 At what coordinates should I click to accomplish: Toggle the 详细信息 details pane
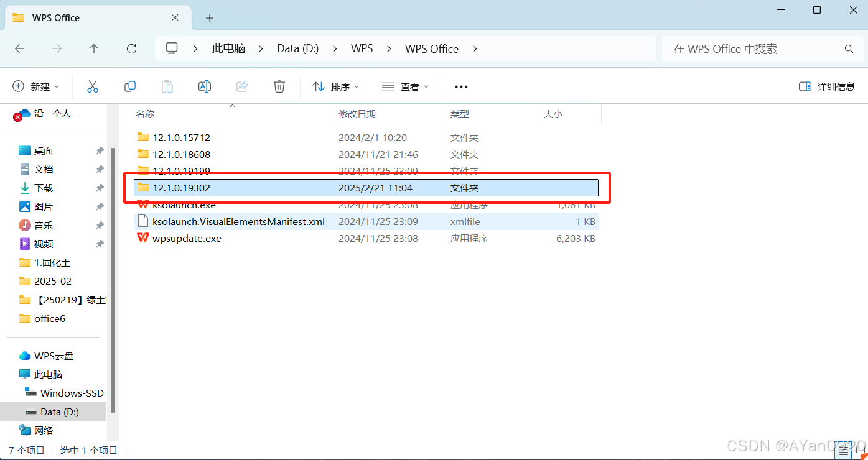pos(827,86)
